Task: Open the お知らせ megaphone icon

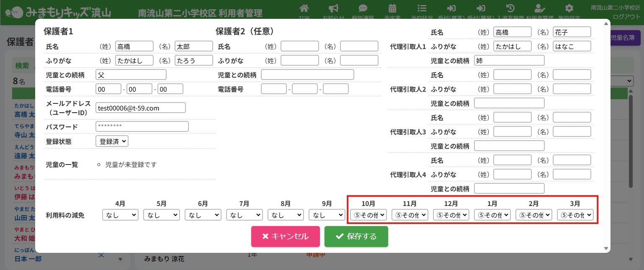Action: coord(333,8)
